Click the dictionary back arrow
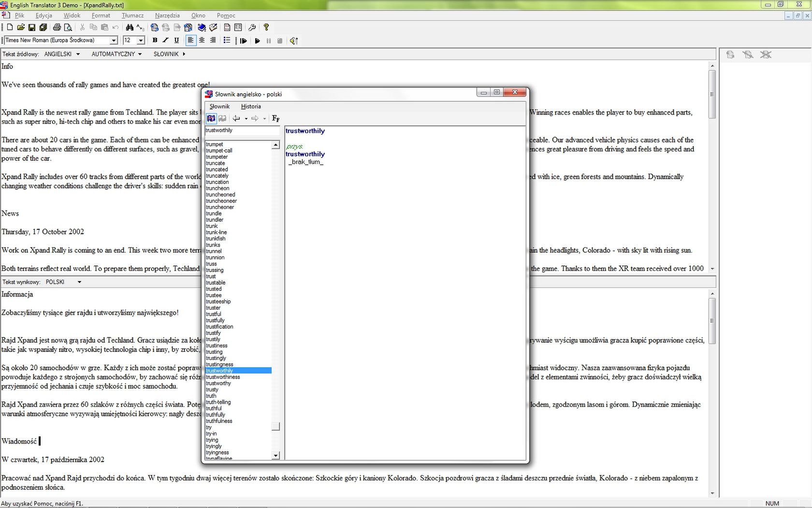The width and height of the screenshot is (812, 508). tap(236, 118)
